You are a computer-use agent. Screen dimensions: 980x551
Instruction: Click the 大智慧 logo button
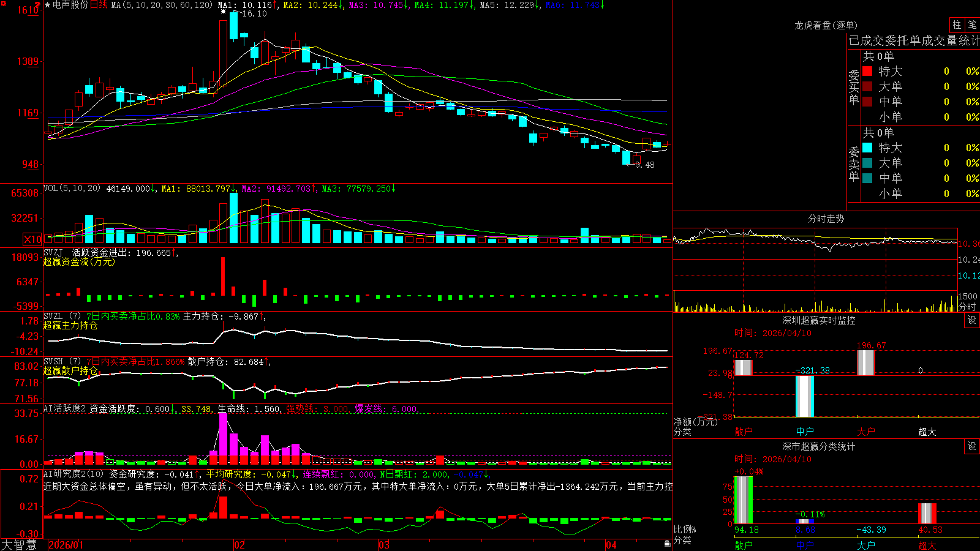tap(19, 544)
